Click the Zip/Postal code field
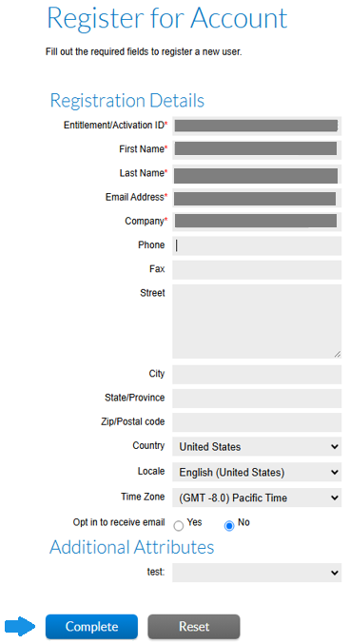Viewport: 350px width, 644px height. pos(257,422)
